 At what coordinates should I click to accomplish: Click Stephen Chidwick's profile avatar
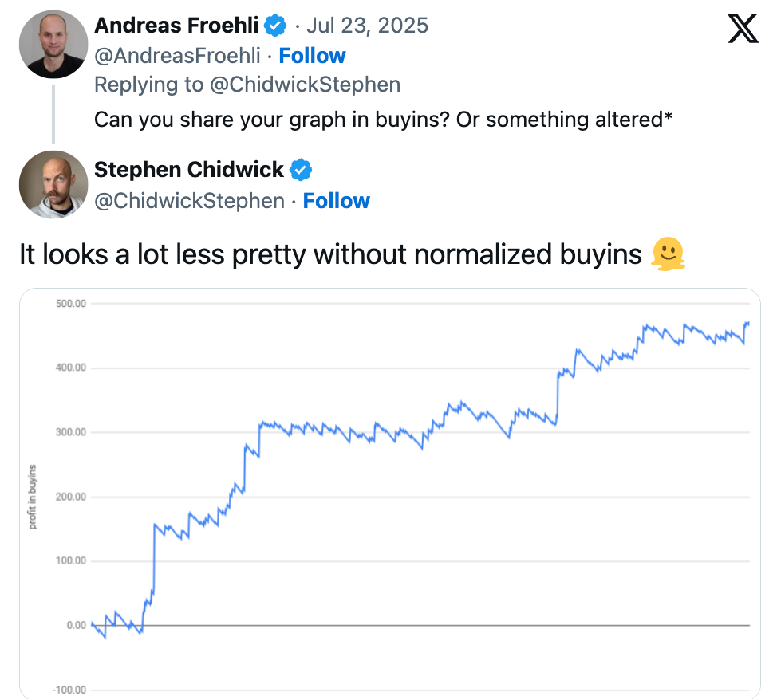click(x=53, y=184)
